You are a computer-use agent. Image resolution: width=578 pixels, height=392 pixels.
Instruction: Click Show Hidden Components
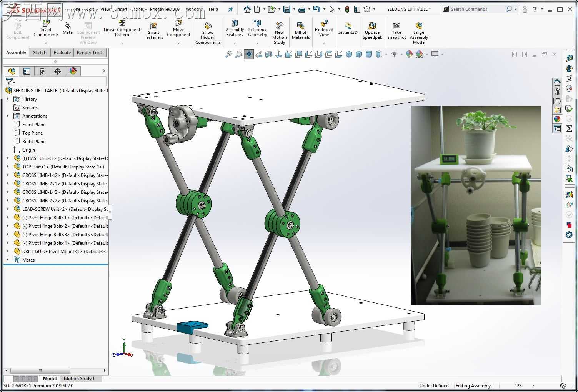pos(208,33)
